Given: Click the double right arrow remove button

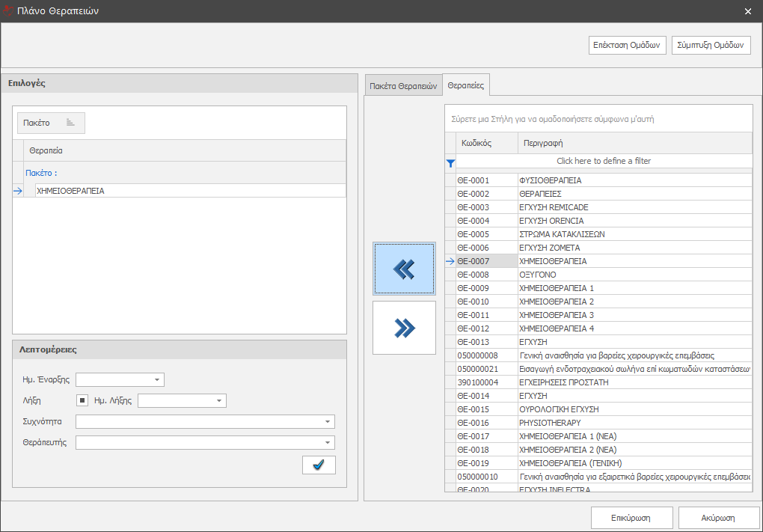Looking at the screenshot, I should 404,328.
